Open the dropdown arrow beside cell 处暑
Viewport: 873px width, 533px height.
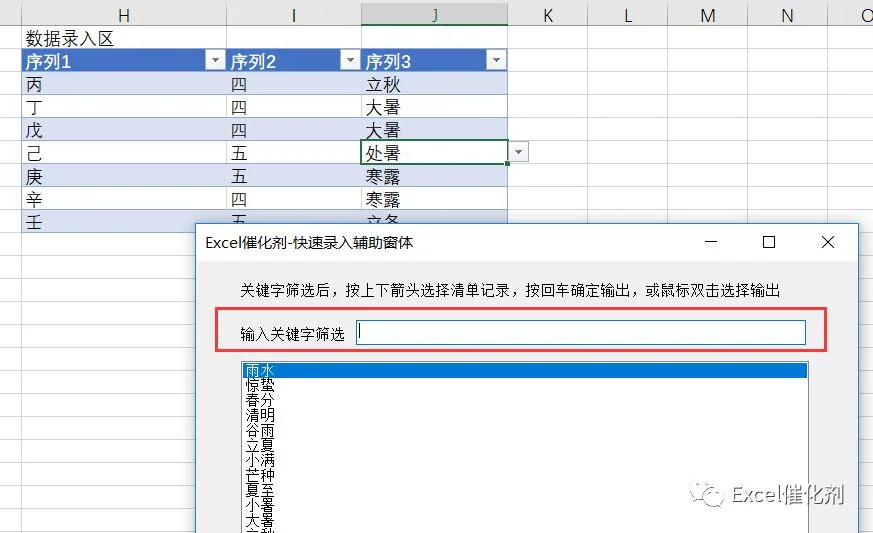point(519,152)
